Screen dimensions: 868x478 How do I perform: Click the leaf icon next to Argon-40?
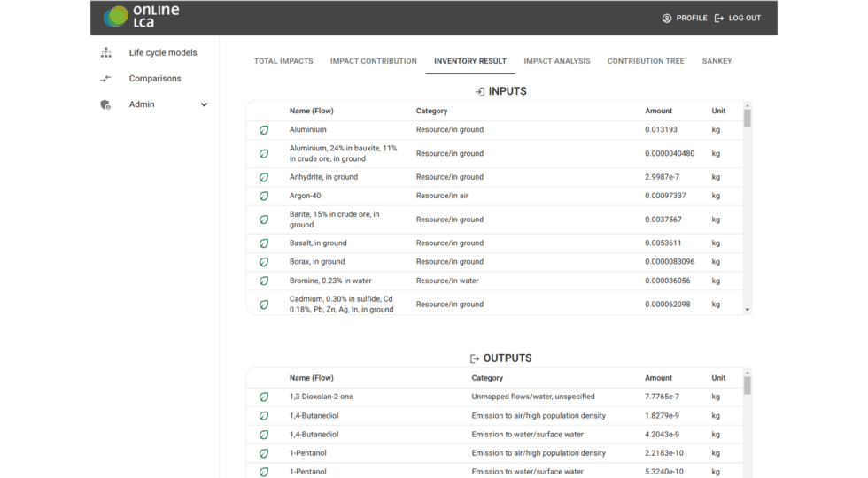point(264,197)
